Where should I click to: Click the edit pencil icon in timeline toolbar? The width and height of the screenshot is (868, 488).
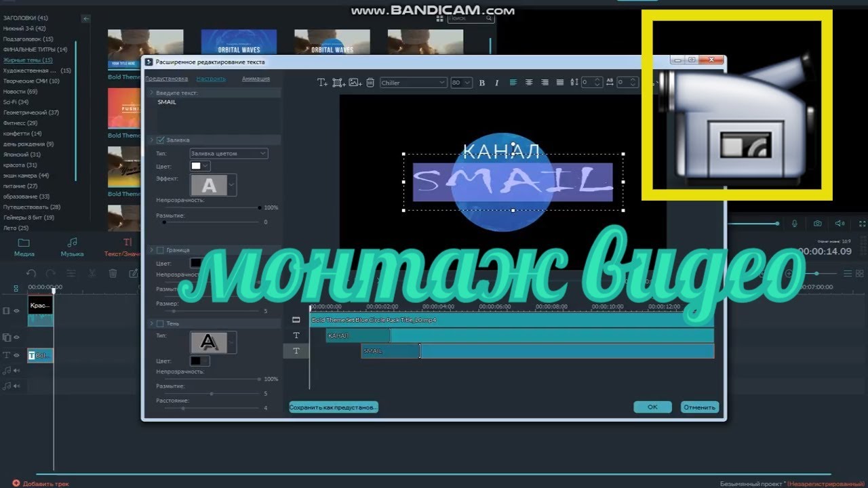pyautogui.click(x=134, y=273)
